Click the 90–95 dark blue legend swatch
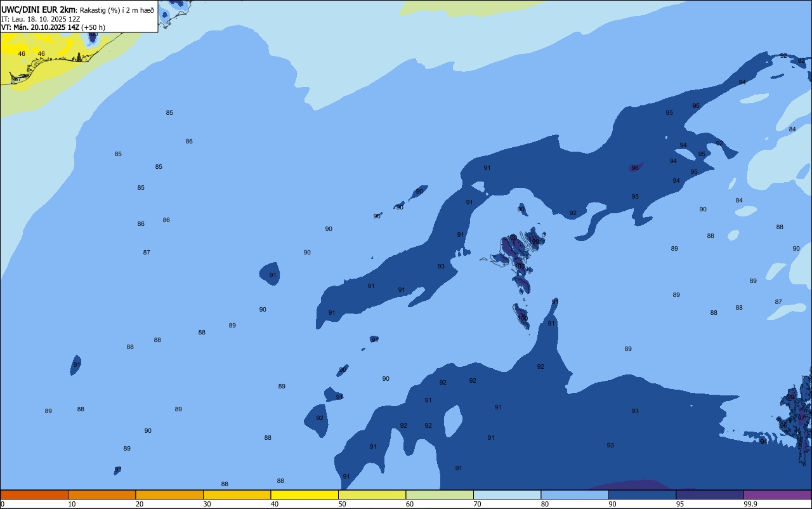This screenshot has width=812, height=509. (x=642, y=494)
